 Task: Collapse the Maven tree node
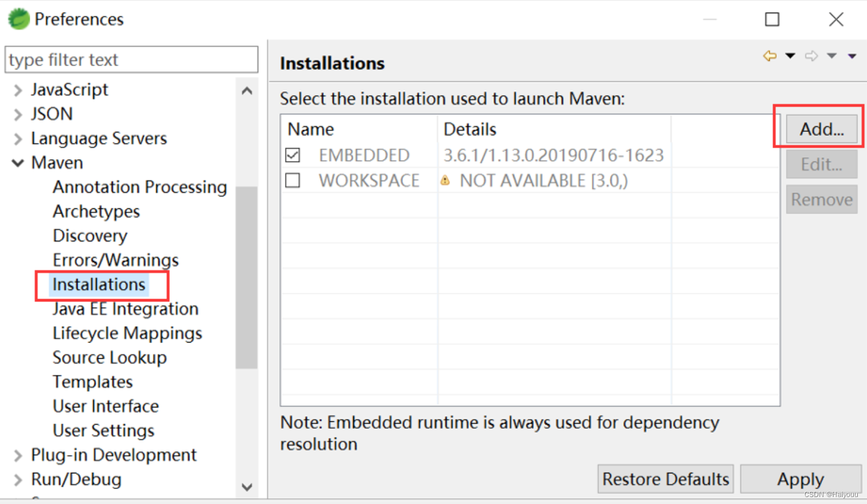point(17,163)
